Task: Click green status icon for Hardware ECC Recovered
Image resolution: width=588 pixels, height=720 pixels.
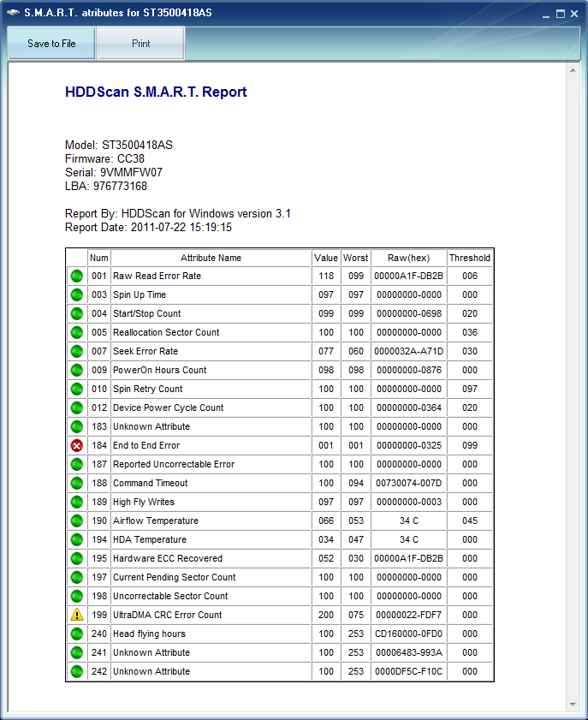Action: coord(77,558)
